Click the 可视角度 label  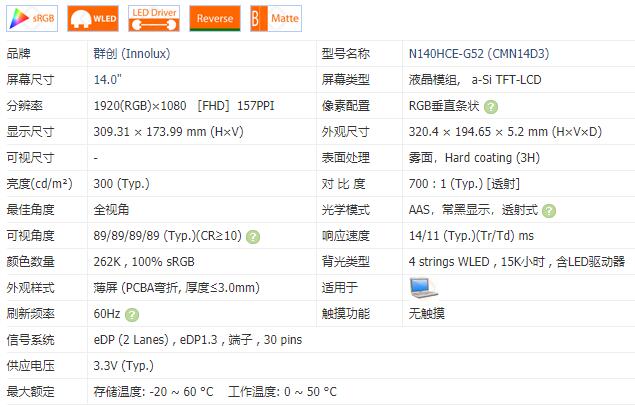click(x=30, y=236)
